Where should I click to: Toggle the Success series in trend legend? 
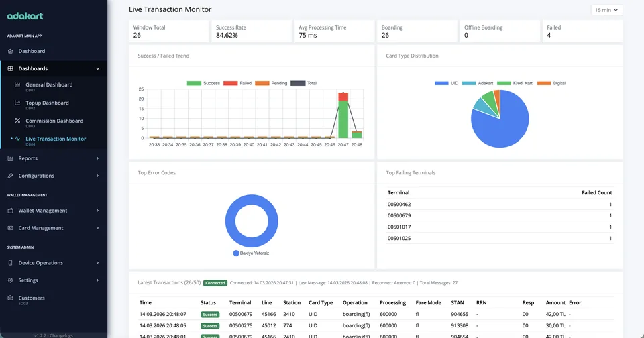point(203,83)
